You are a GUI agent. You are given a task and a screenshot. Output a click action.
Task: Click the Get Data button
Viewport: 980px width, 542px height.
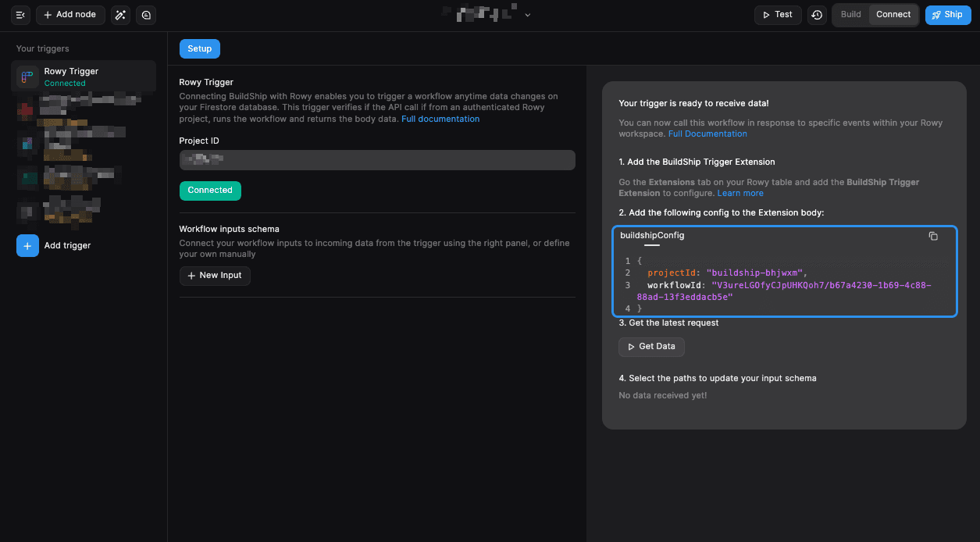[652, 347]
